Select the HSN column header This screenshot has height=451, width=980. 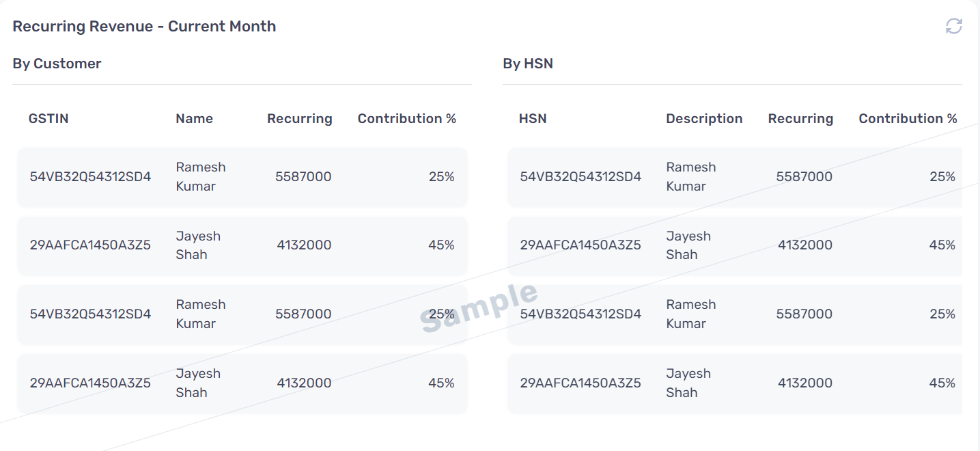pyautogui.click(x=533, y=118)
